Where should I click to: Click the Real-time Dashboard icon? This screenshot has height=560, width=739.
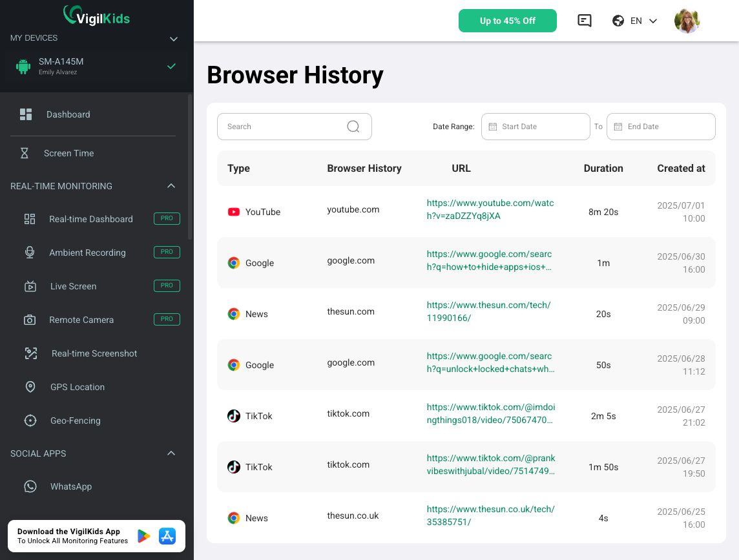tap(30, 219)
